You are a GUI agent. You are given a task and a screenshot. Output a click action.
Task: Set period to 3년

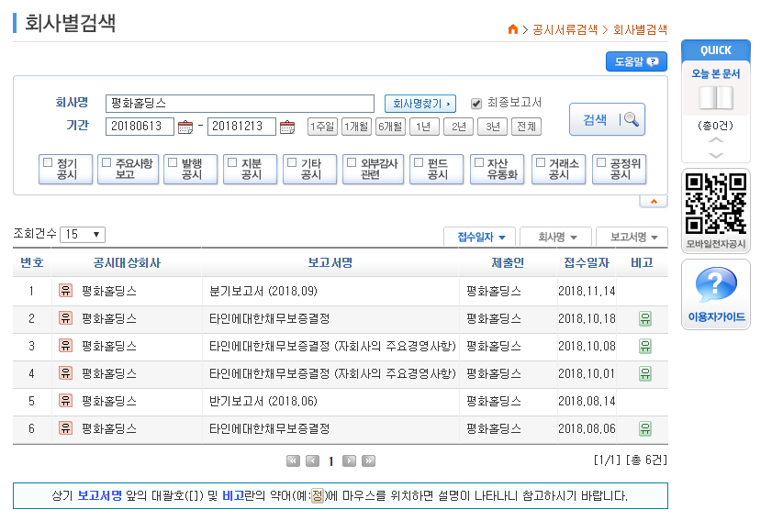[x=492, y=127]
